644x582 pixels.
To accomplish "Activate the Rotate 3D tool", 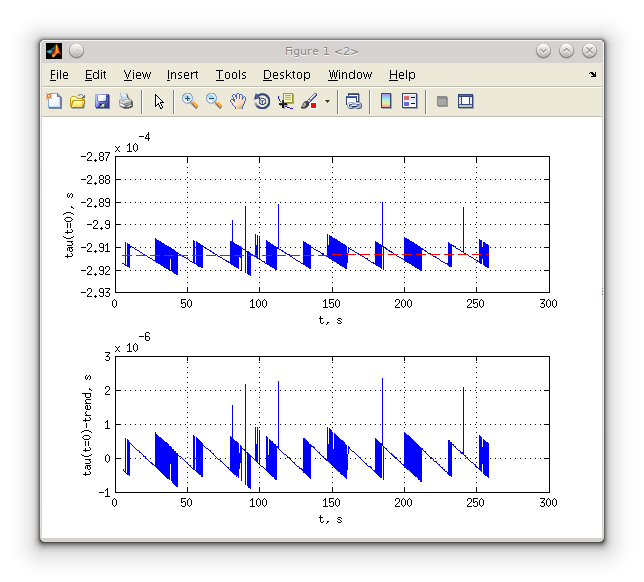I will [262, 101].
